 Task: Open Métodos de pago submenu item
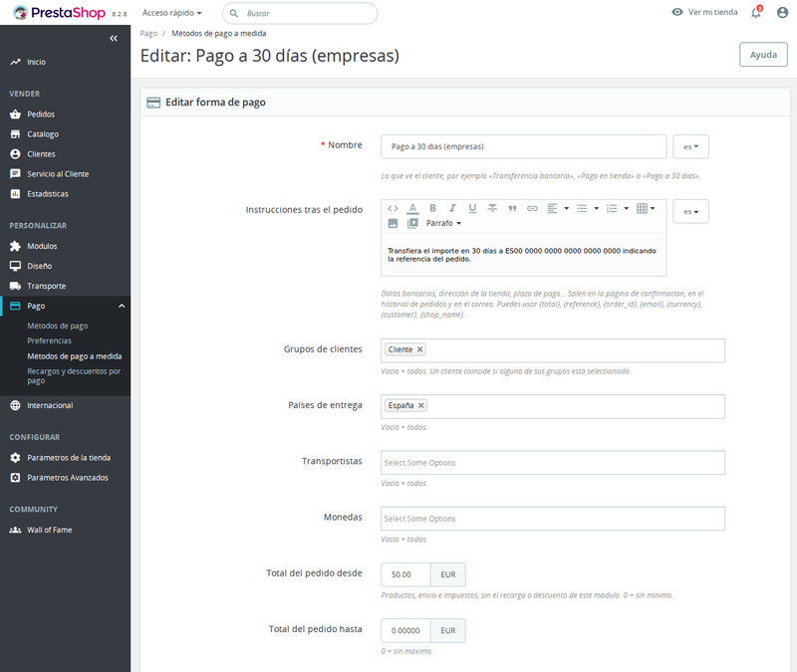pyautogui.click(x=58, y=326)
